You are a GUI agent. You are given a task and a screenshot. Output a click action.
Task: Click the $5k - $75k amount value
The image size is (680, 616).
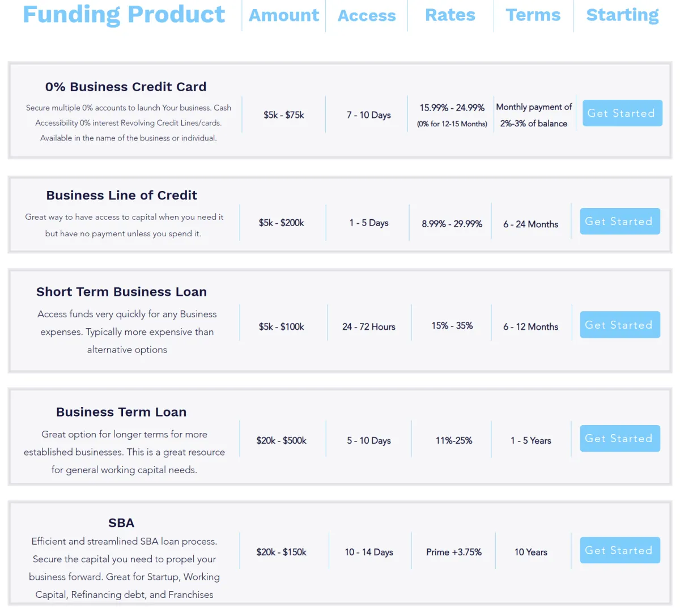coord(284,115)
